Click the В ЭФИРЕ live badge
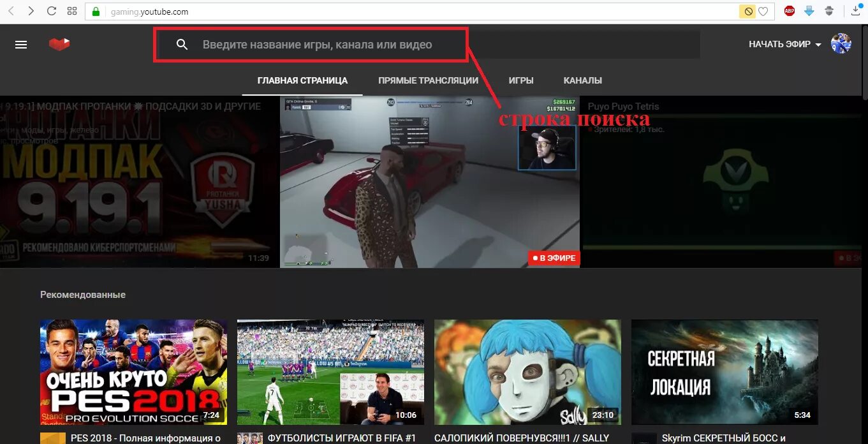The height and width of the screenshot is (444, 868). click(554, 258)
